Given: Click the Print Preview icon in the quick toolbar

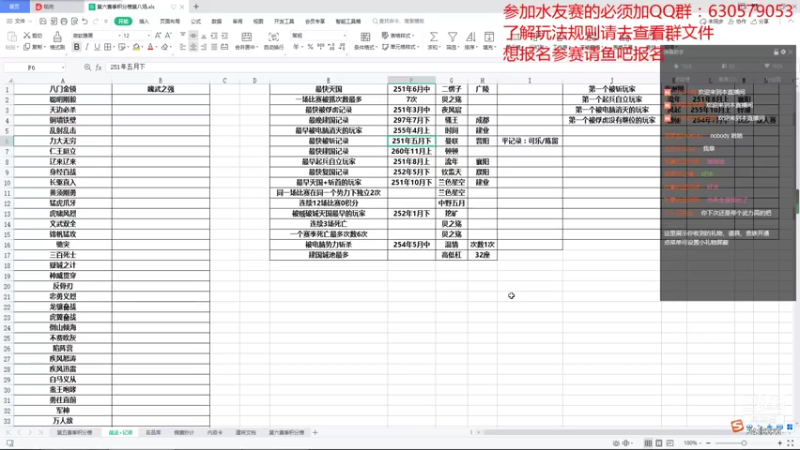Looking at the screenshot, I should [74, 21].
